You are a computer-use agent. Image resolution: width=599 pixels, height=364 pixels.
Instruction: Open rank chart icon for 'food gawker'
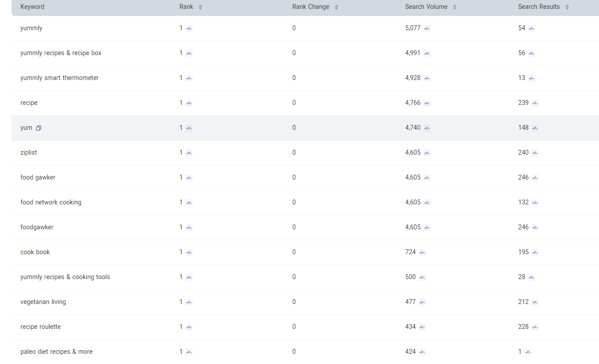[189, 178]
